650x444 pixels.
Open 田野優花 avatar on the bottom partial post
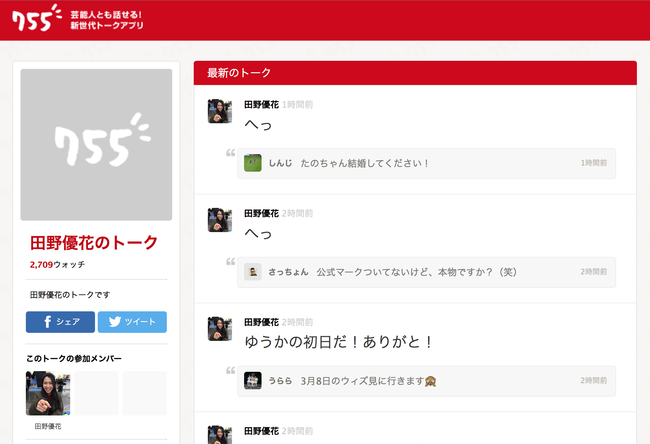(220, 435)
